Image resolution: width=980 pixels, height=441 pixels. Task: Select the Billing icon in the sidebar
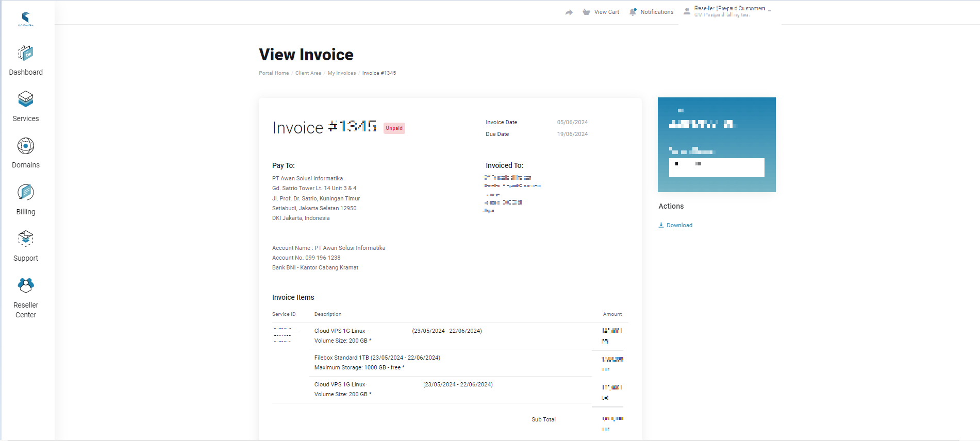(26, 192)
